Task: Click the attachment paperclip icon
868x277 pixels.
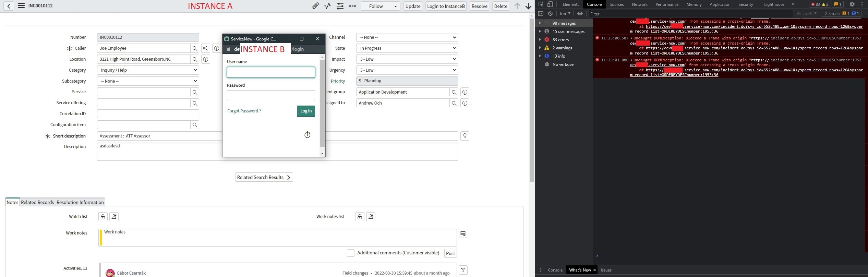Action: 315,6
